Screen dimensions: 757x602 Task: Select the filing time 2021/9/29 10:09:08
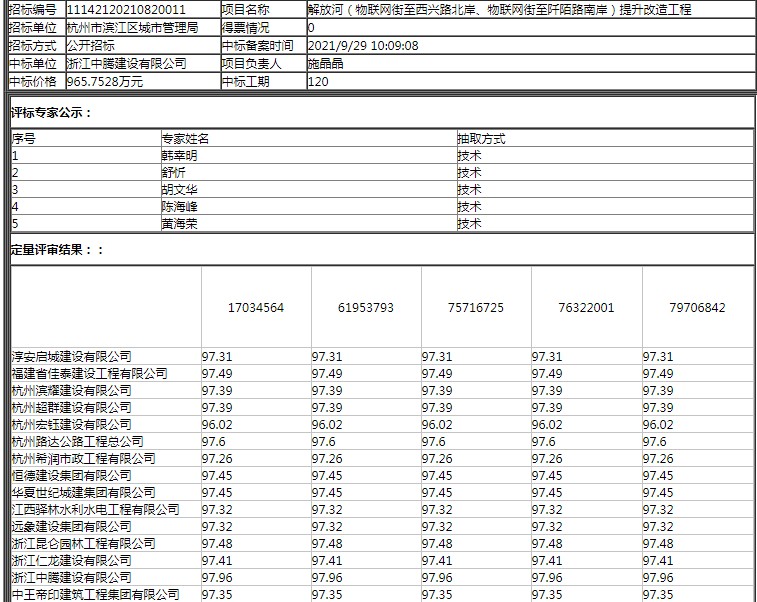pos(363,45)
